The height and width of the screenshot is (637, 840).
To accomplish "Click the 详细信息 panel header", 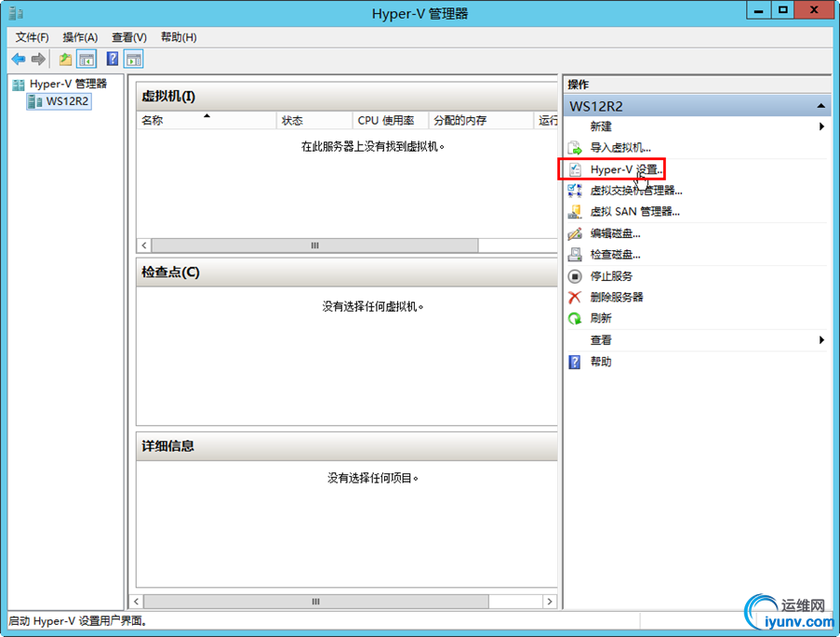I will click(347, 445).
